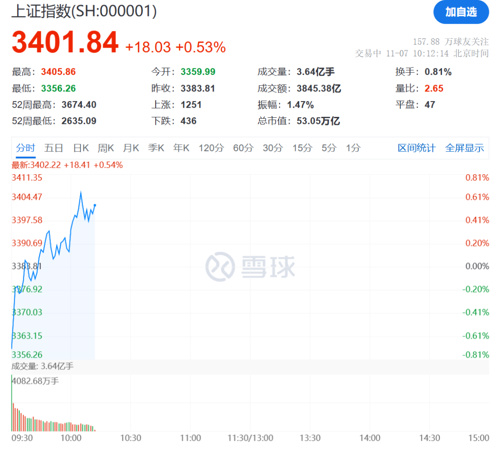
Task: Select the 月K tab
Action: click(x=131, y=148)
